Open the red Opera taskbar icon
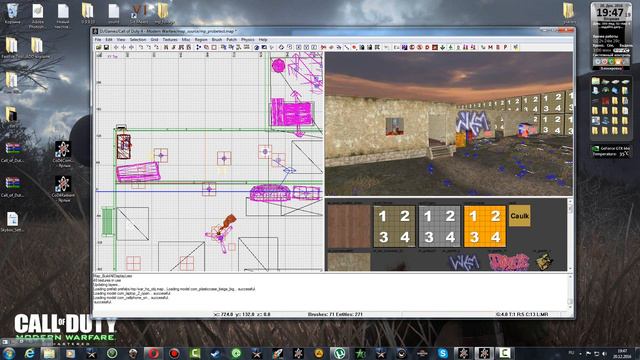The height and width of the screenshot is (360, 640). point(153,353)
